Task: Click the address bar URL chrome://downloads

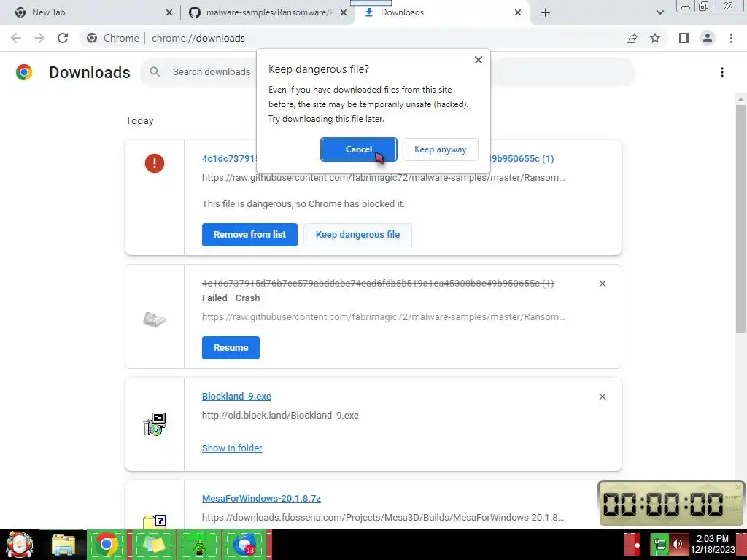Action: pos(198,38)
